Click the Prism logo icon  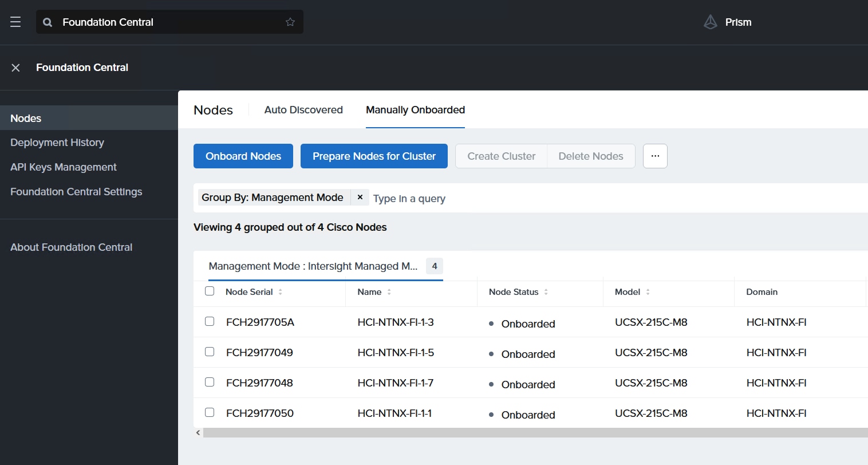(x=710, y=22)
